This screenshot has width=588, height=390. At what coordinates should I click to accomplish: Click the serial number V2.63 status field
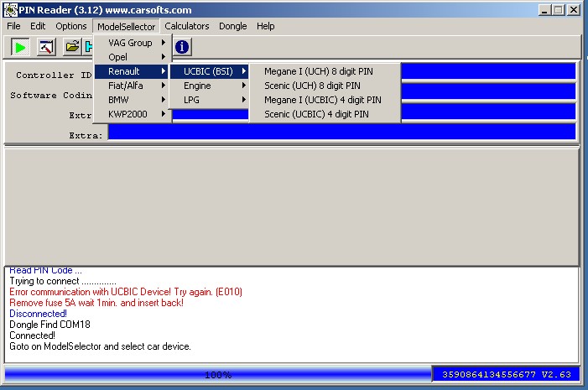[x=507, y=374]
